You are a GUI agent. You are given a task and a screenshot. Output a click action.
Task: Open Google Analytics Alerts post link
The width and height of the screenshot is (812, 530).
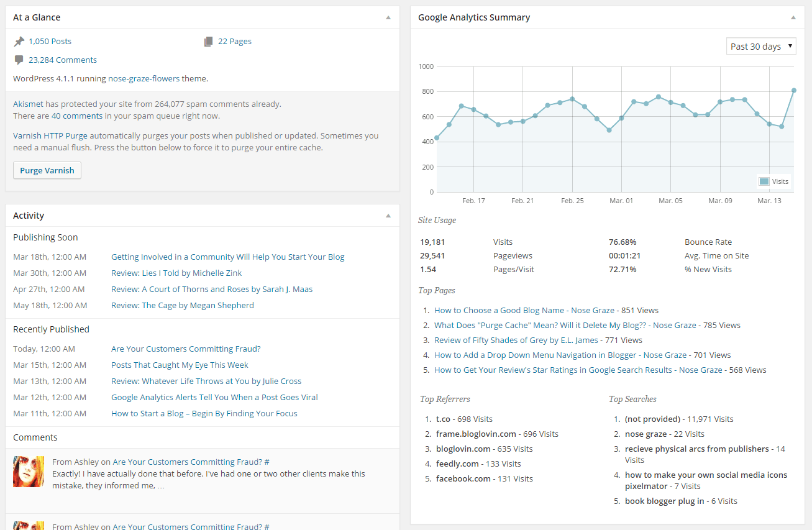[214, 397]
